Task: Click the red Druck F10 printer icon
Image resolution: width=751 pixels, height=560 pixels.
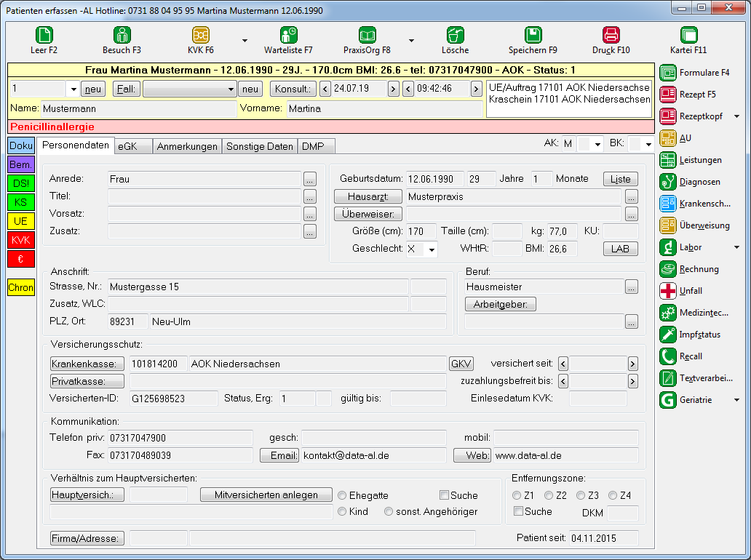Action: pos(611,35)
